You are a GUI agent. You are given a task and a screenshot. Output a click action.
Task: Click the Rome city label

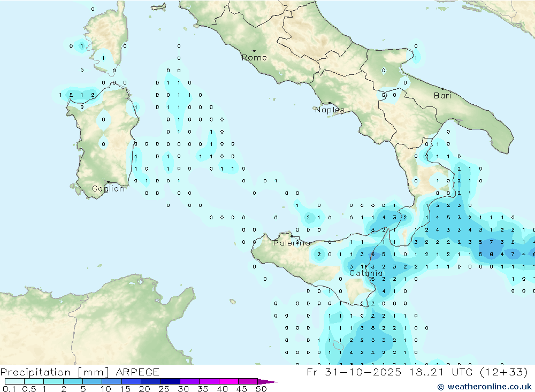(x=254, y=58)
